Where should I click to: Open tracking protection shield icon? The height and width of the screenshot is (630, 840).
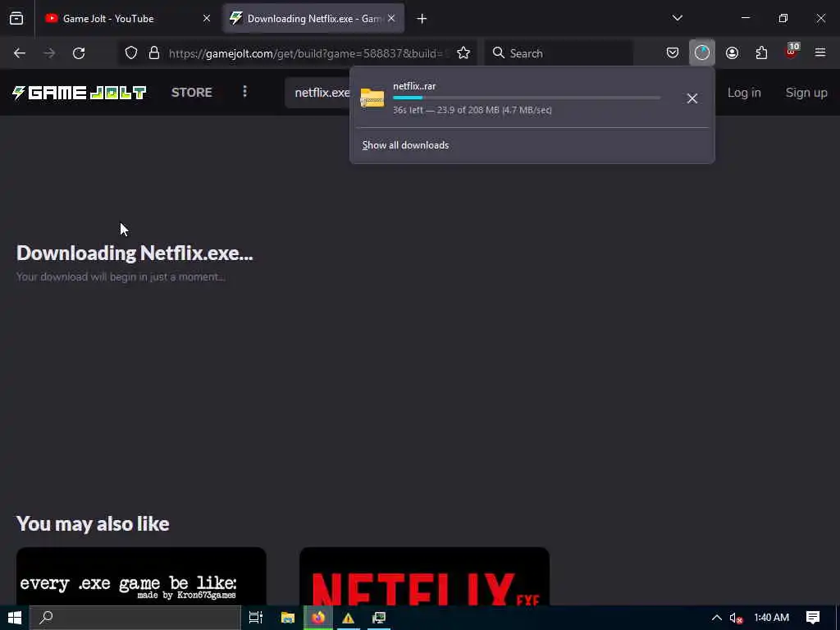tap(131, 53)
